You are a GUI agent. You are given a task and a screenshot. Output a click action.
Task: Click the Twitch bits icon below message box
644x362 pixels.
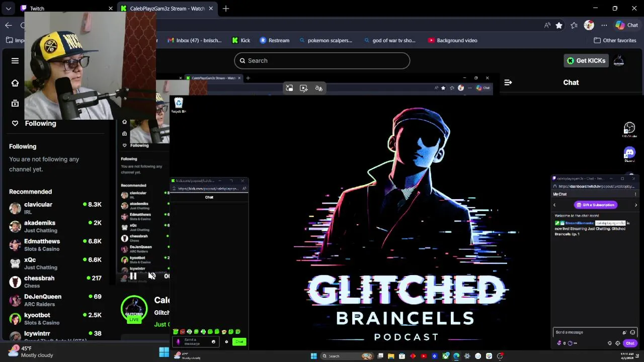coord(559,343)
